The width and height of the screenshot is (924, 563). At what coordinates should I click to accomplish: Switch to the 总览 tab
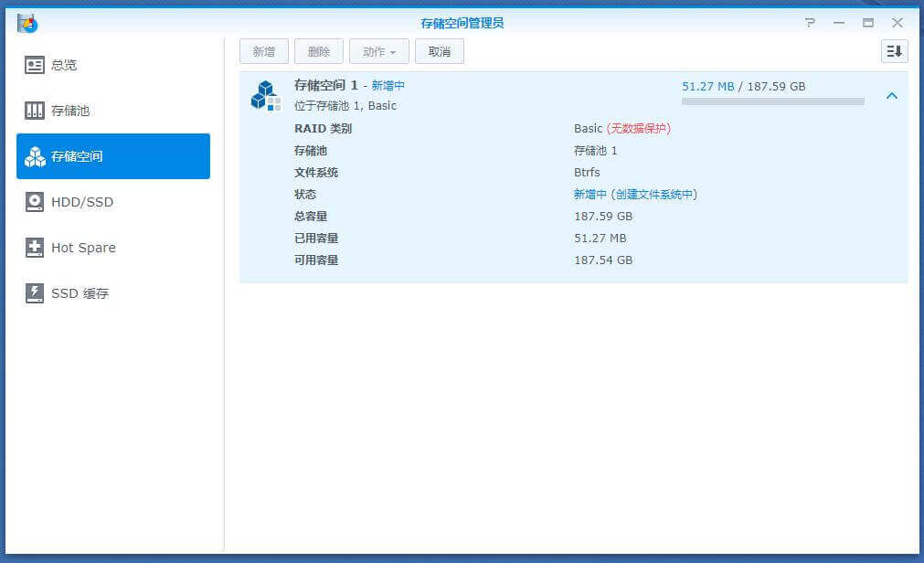[64, 65]
